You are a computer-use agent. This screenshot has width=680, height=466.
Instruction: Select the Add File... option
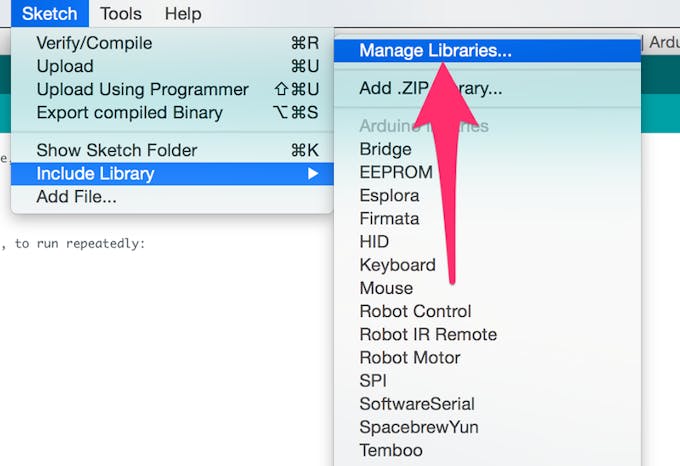click(76, 197)
